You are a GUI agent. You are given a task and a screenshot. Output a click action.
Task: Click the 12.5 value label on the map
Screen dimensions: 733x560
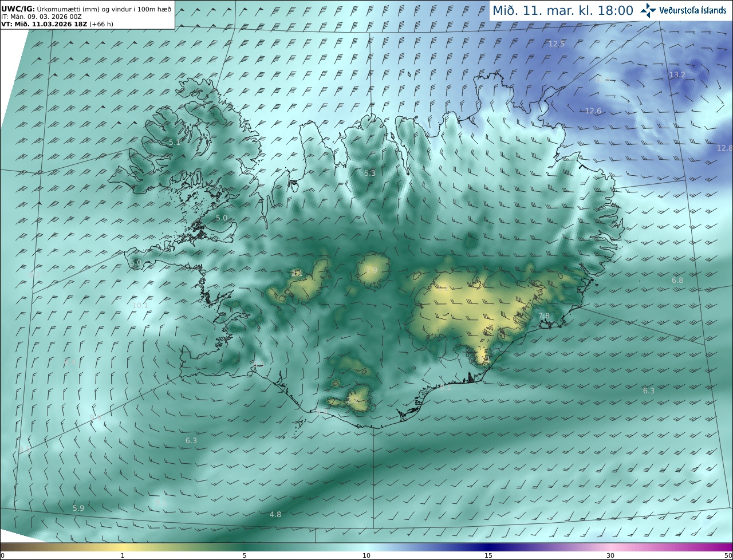pyautogui.click(x=557, y=44)
